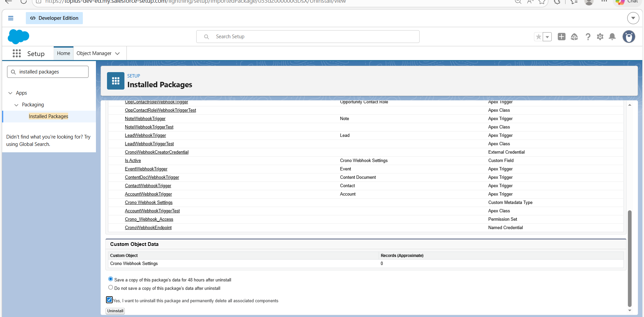This screenshot has height=317, width=644.
Task: Click the scrollbar up arrow
Action: [630, 105]
